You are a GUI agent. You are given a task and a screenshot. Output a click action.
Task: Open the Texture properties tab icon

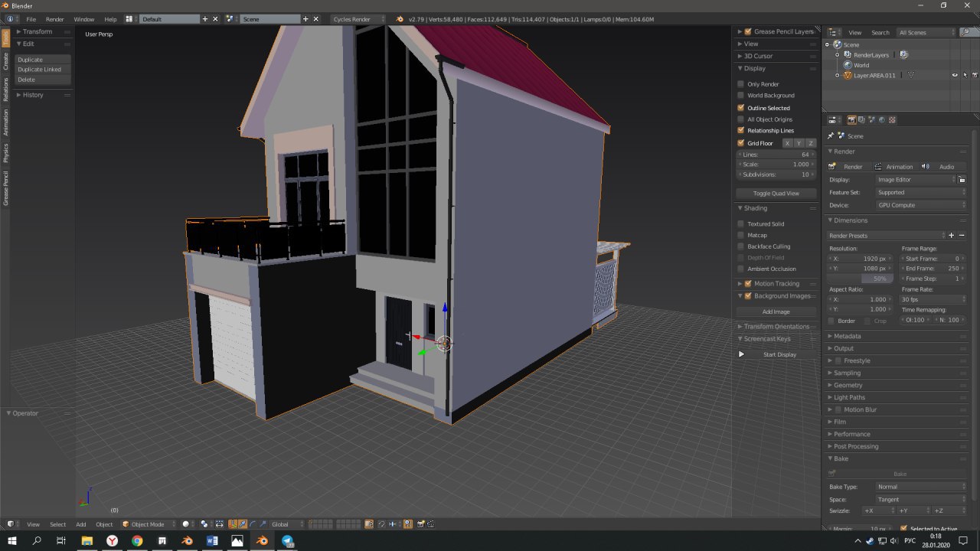coord(892,120)
